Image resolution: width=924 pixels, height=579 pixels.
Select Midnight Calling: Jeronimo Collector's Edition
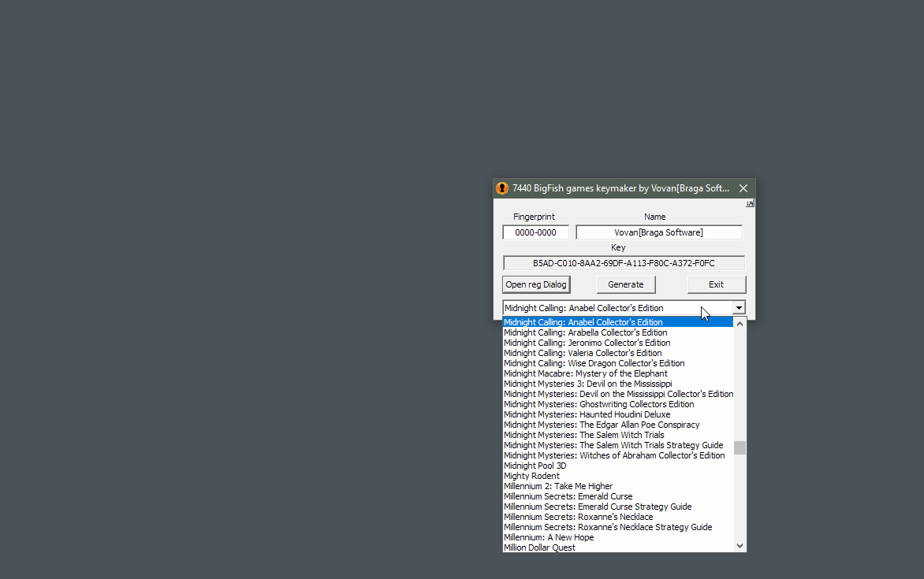coord(617,343)
